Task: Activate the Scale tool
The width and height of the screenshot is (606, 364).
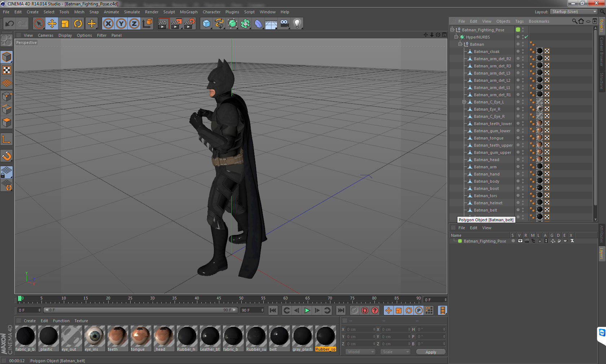Action: click(x=65, y=24)
